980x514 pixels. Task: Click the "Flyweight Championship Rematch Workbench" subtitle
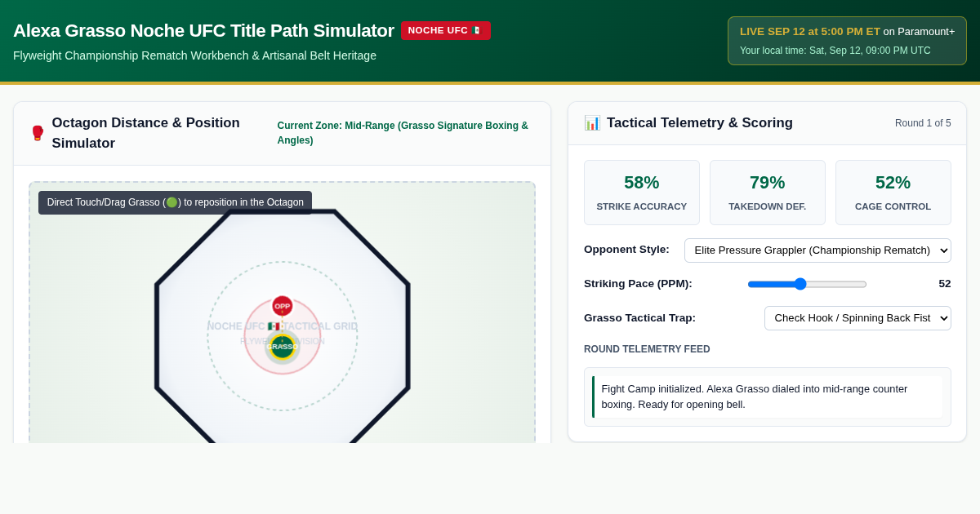coord(194,55)
